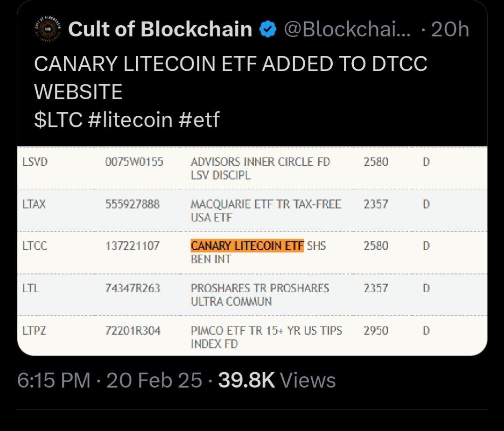
Task: Click the 6:15 PM post time
Action: [x=54, y=380]
